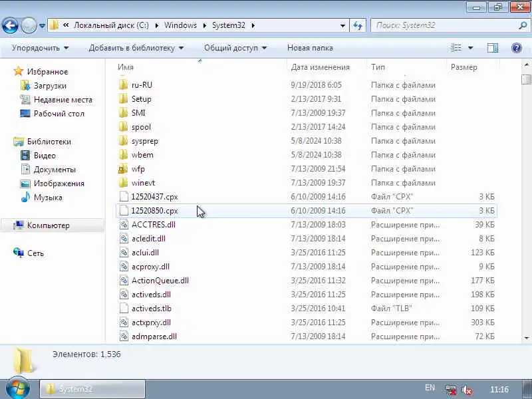Select Сеть in the navigation pane
Viewport: 532px width, 399px height.
click(35, 253)
